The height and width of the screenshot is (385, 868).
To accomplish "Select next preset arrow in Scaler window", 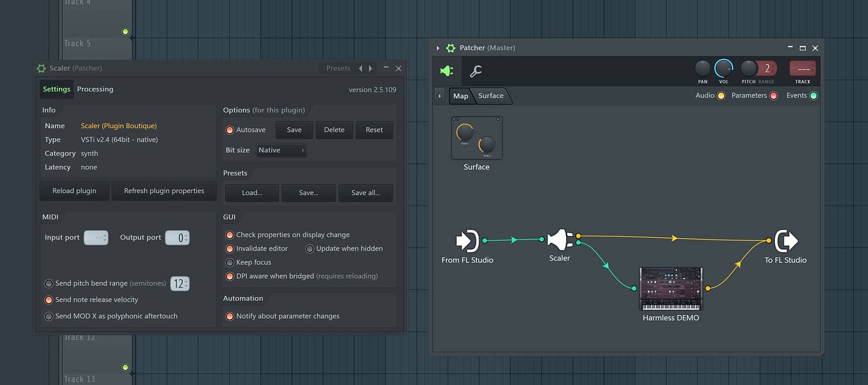I will pos(370,68).
